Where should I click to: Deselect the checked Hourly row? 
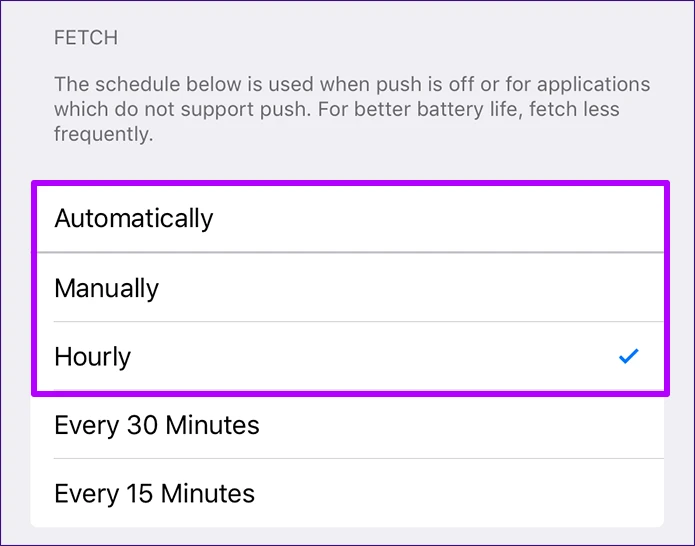pos(347,356)
